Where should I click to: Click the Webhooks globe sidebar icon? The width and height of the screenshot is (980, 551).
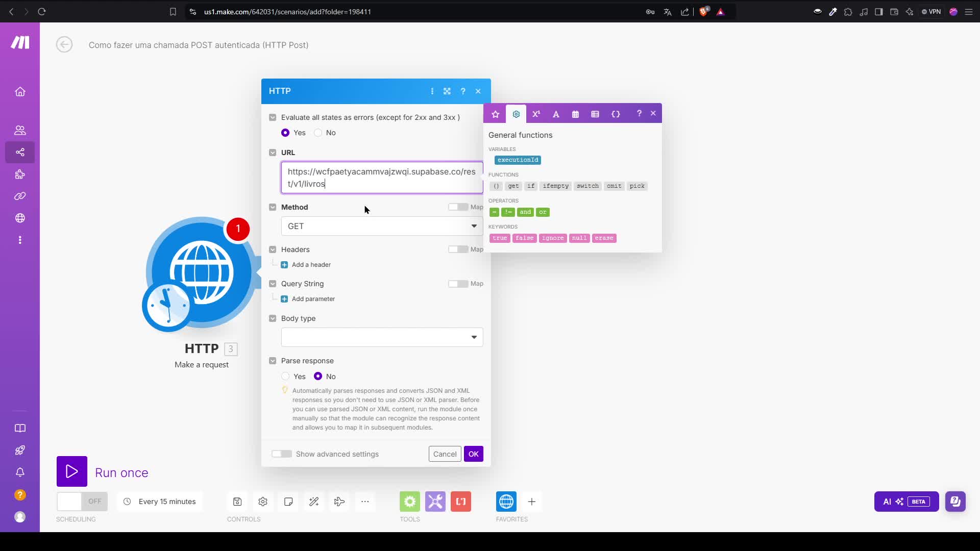[x=20, y=218]
